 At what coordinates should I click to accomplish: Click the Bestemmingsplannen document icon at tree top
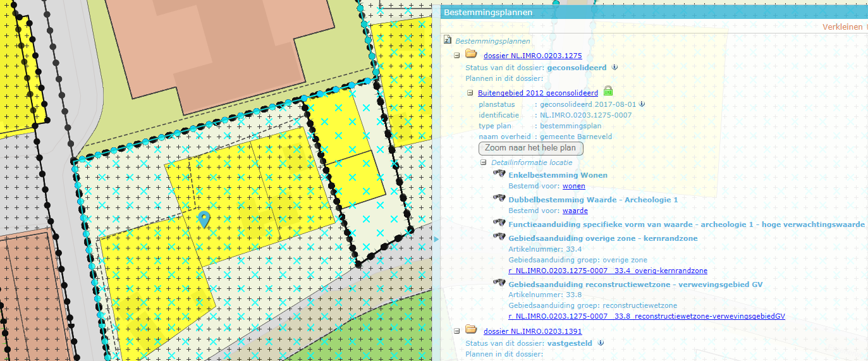(x=448, y=40)
